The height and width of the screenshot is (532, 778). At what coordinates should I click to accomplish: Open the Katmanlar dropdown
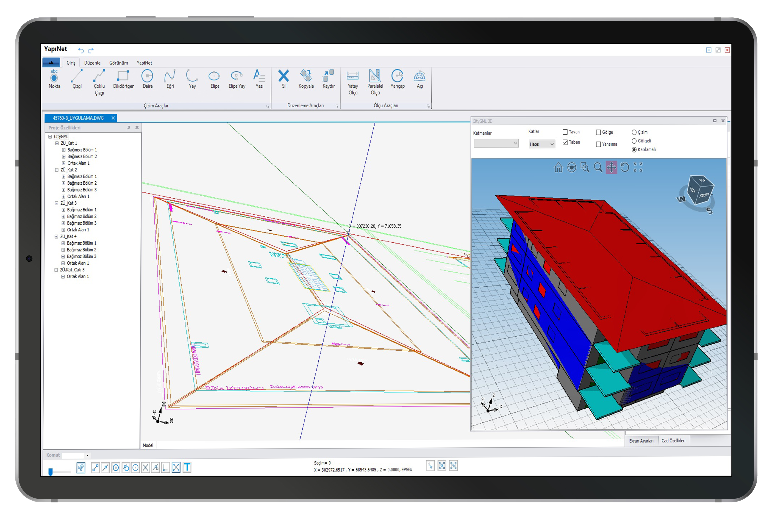[496, 144]
